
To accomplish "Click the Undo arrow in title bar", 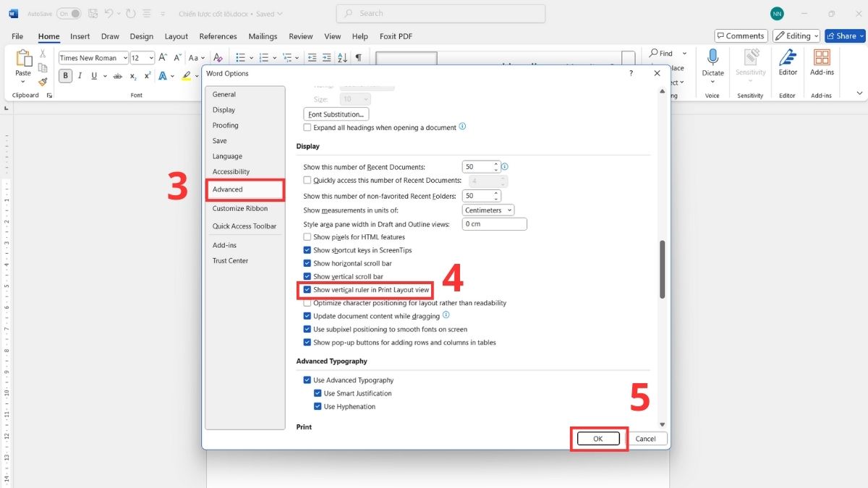I will [x=109, y=14].
